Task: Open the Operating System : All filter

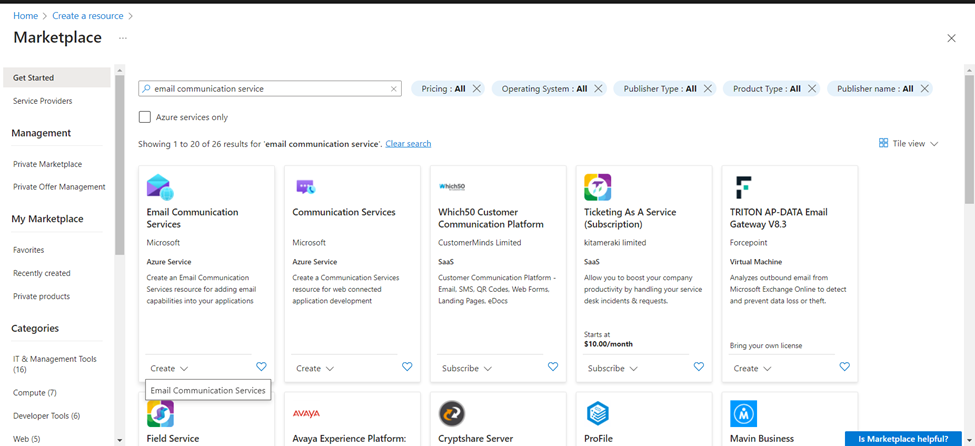Action: [x=544, y=88]
